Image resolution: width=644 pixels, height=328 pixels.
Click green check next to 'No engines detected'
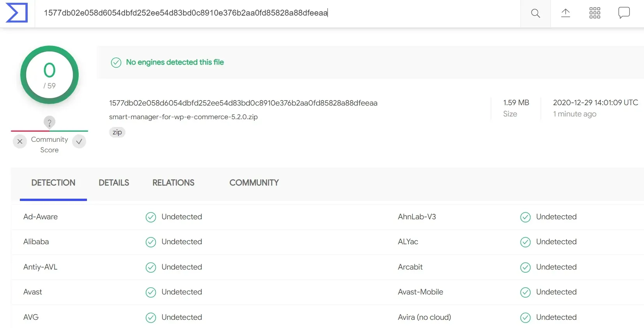click(116, 62)
